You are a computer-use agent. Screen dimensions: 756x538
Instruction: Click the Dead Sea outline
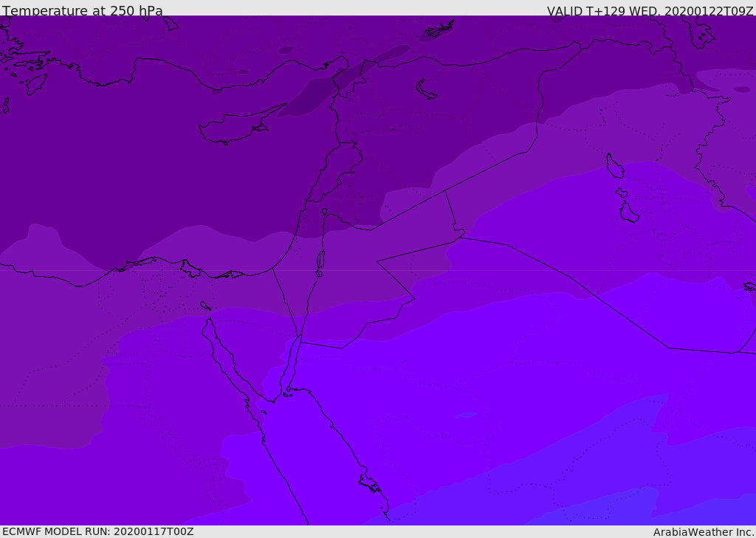click(320, 261)
